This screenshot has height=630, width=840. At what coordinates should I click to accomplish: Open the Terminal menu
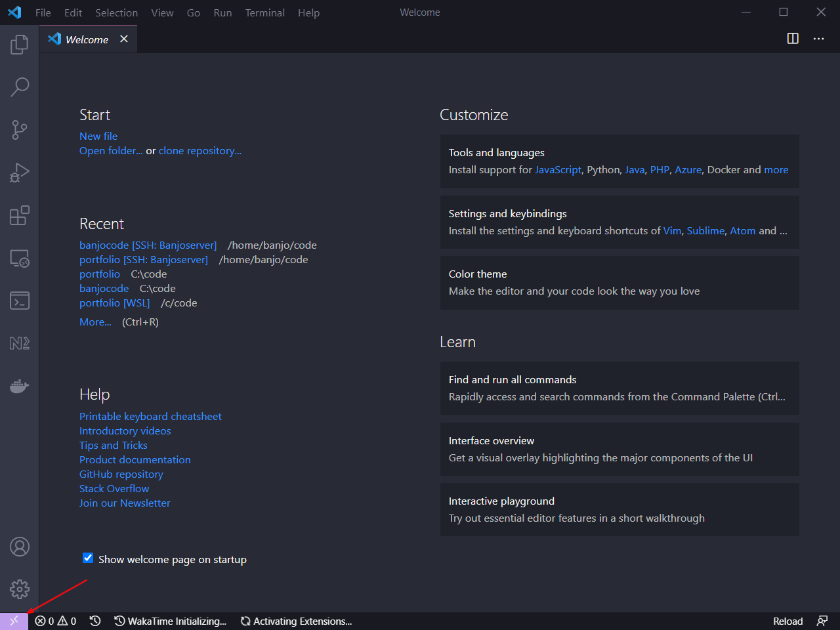(x=265, y=12)
